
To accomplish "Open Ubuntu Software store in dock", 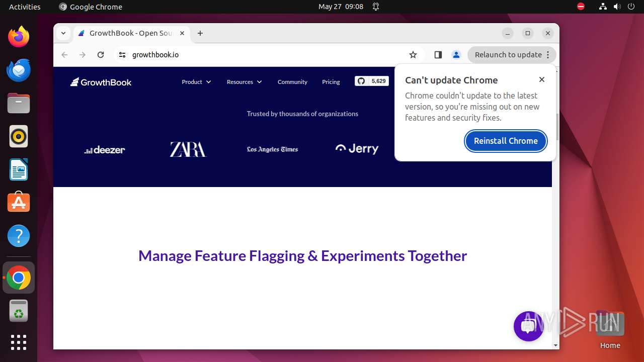I will (19, 203).
